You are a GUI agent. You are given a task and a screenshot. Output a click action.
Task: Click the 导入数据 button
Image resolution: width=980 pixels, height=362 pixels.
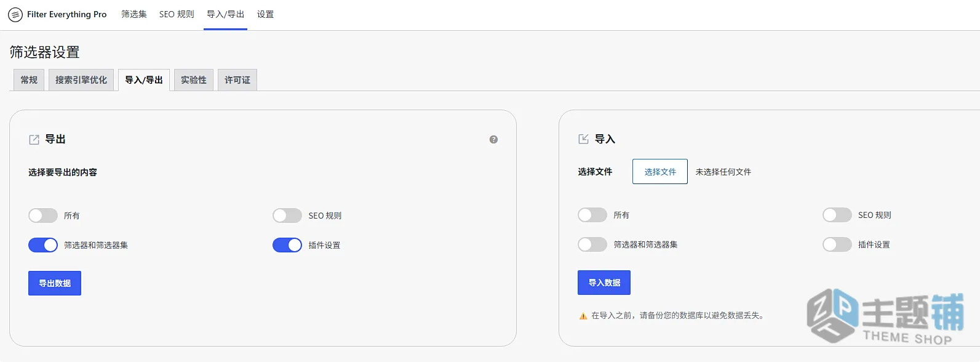coord(604,283)
